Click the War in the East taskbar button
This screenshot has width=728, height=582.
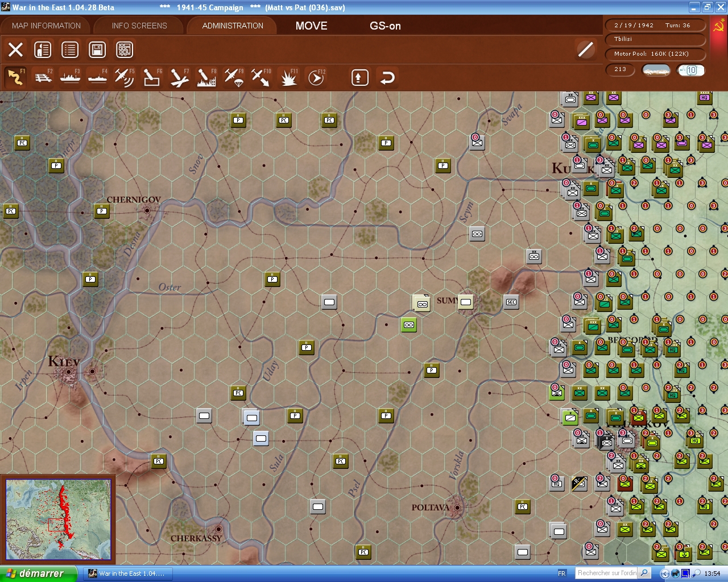click(128, 573)
